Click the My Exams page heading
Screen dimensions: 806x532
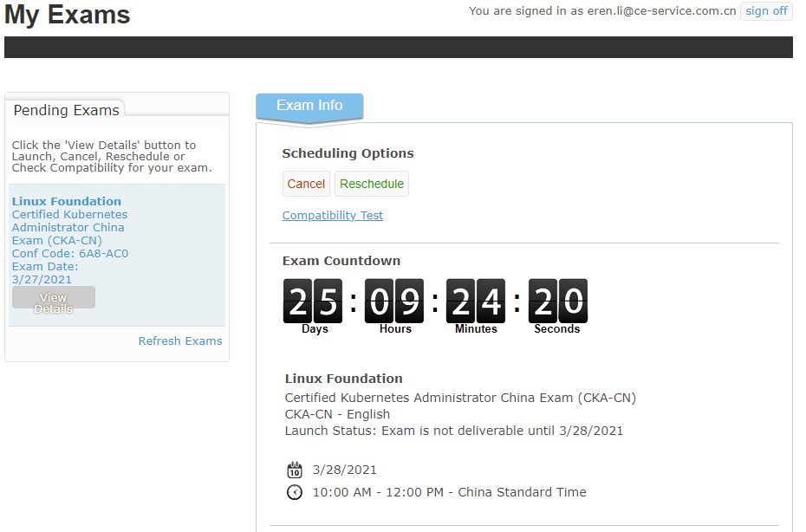click(x=68, y=15)
